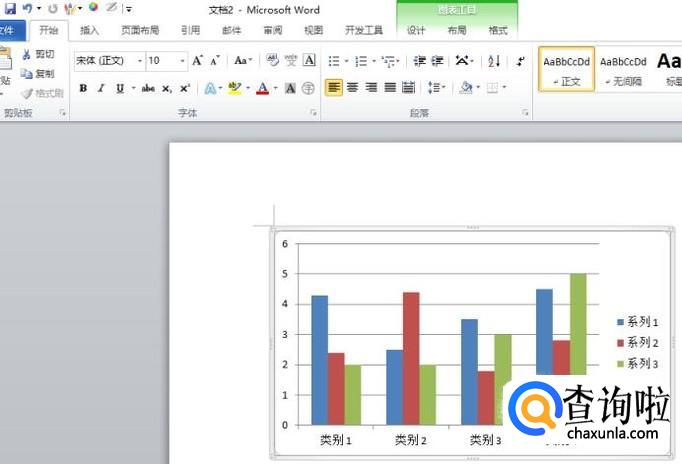Click the Grow Font icon
The image size is (682, 464).
pyautogui.click(x=197, y=61)
